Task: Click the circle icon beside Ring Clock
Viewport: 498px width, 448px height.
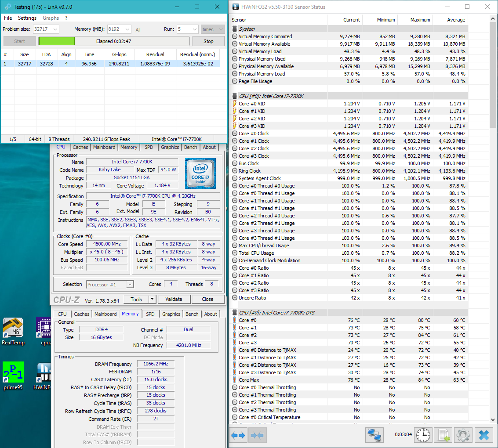Action: pos(235,171)
